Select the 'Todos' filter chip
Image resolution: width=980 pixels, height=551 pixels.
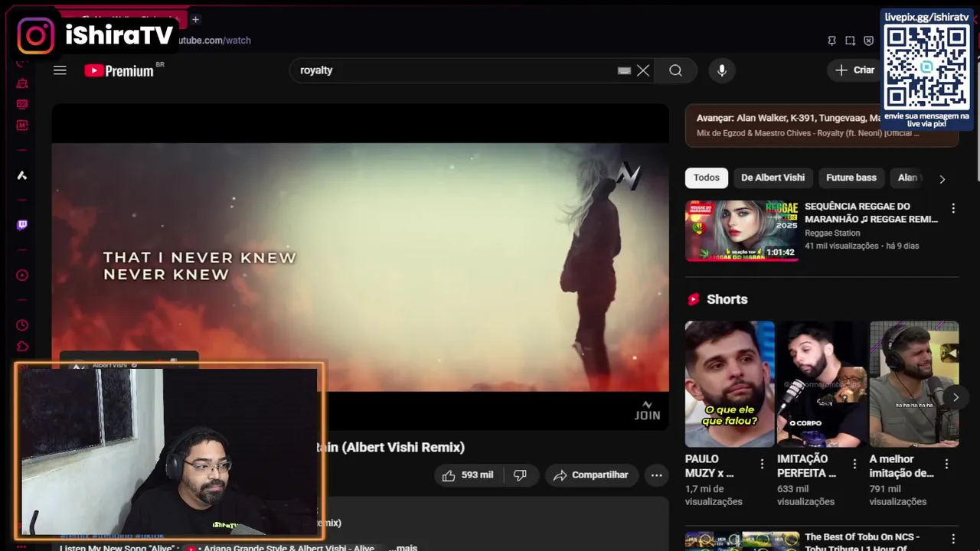click(x=706, y=178)
